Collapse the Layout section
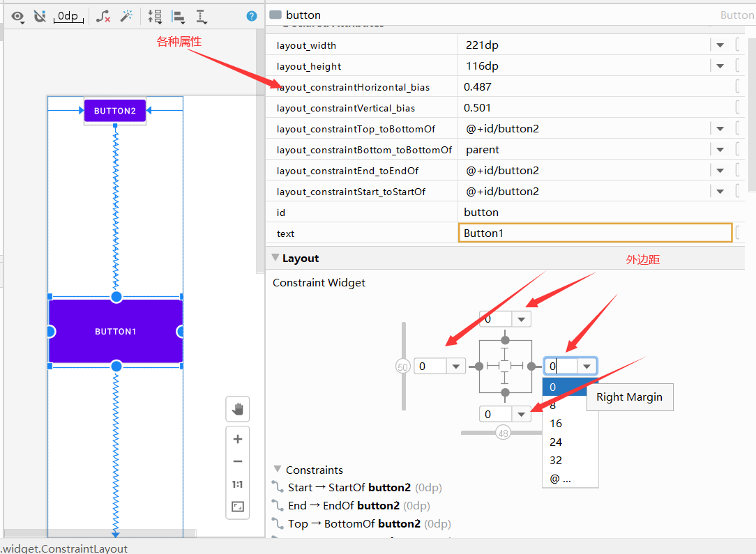Viewport: 756px width, 554px height. (x=275, y=258)
